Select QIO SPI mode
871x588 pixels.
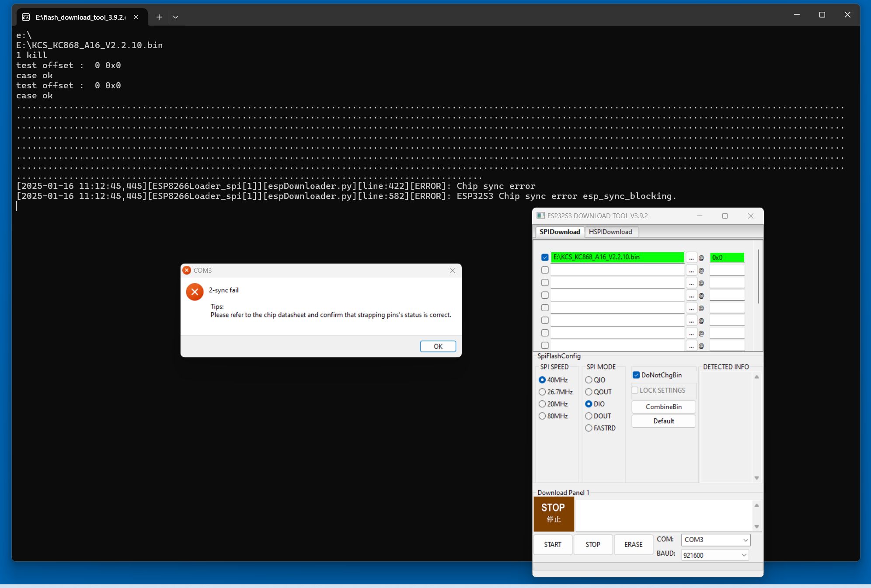[589, 380]
